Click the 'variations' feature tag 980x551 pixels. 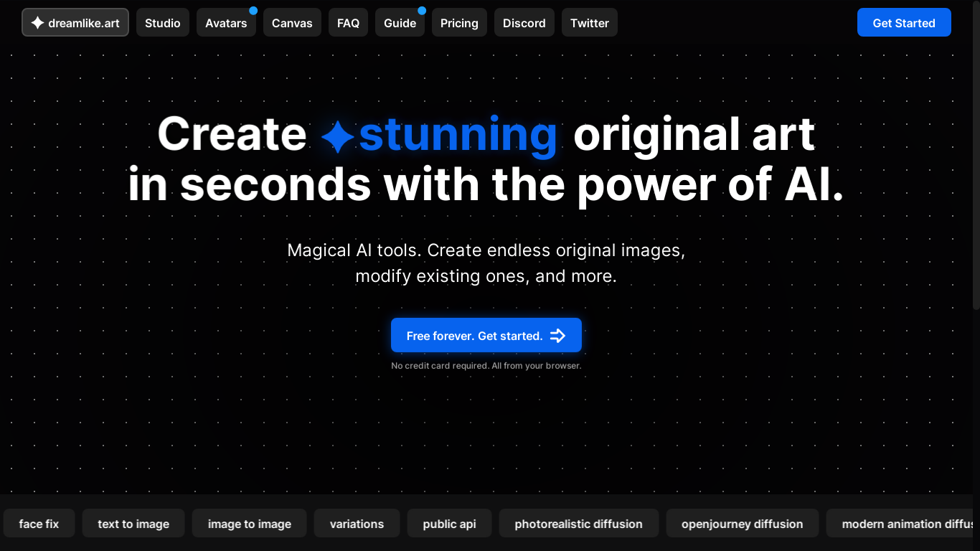click(x=357, y=524)
